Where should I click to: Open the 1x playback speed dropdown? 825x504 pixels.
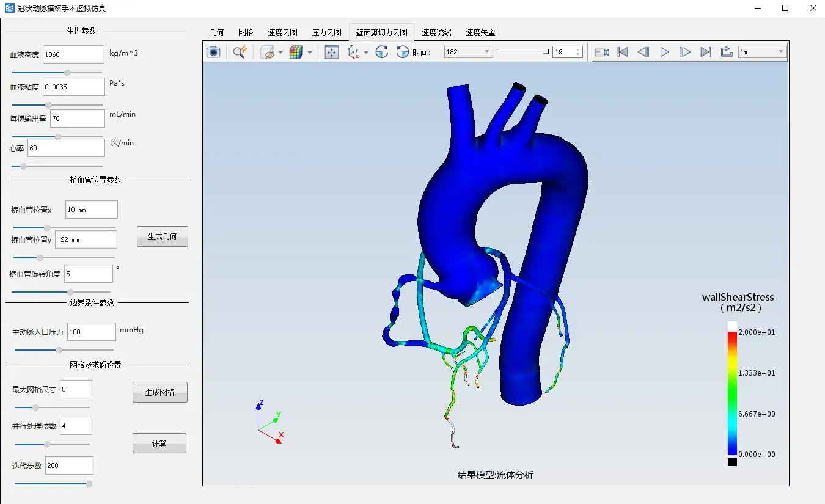click(762, 53)
